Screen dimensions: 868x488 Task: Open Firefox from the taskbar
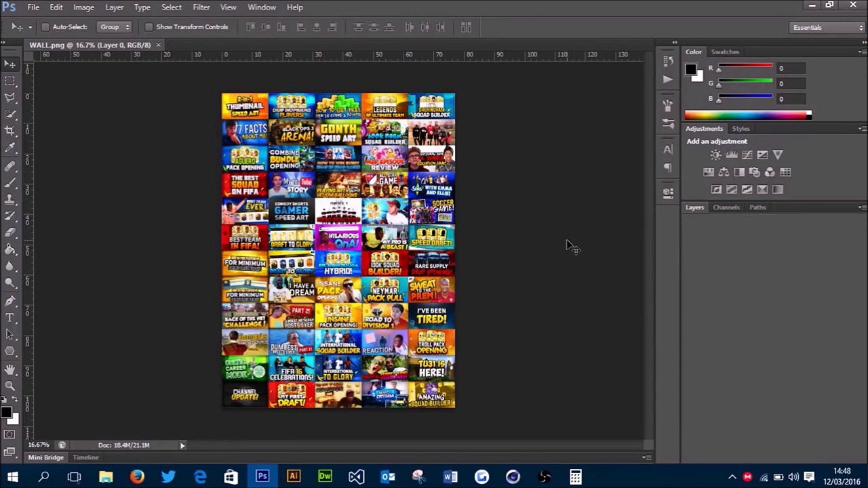(x=137, y=477)
